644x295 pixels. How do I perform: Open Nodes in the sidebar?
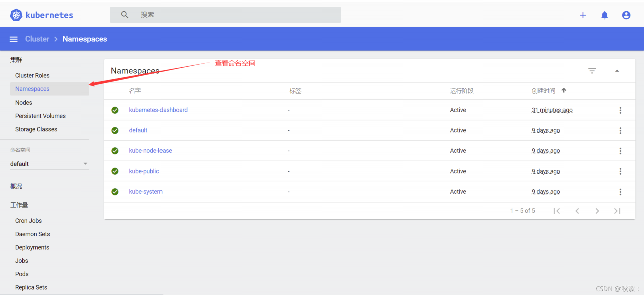click(24, 103)
